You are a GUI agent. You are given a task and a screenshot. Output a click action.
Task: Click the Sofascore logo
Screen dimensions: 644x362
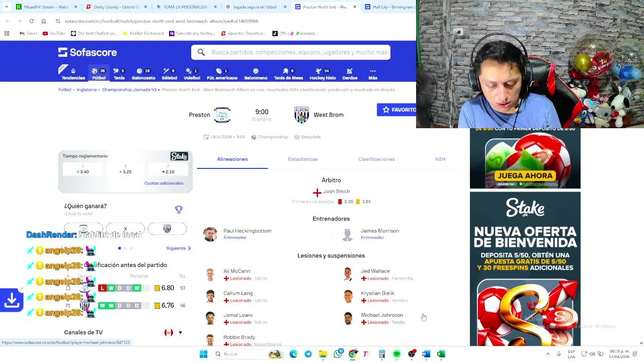88,52
